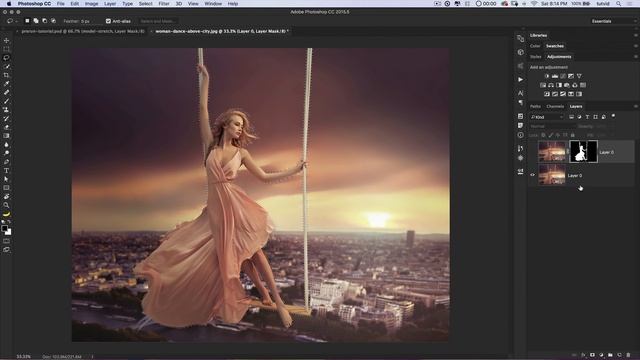Viewport: 640px width, 360px height.
Task: Select the History Brush tool
Action: [6, 119]
